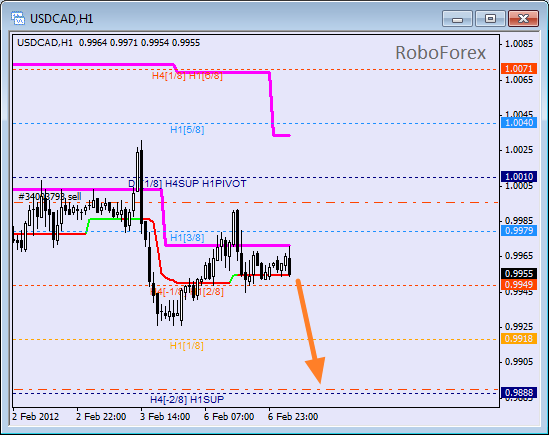Click the #34003793 sell order label
Screen dimensions: 549x435
50,197
